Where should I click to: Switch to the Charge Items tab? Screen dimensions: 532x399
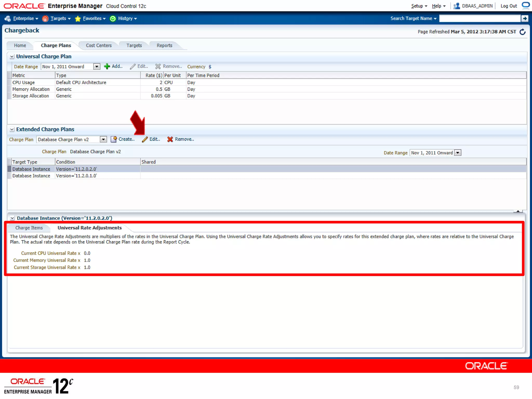(29, 228)
